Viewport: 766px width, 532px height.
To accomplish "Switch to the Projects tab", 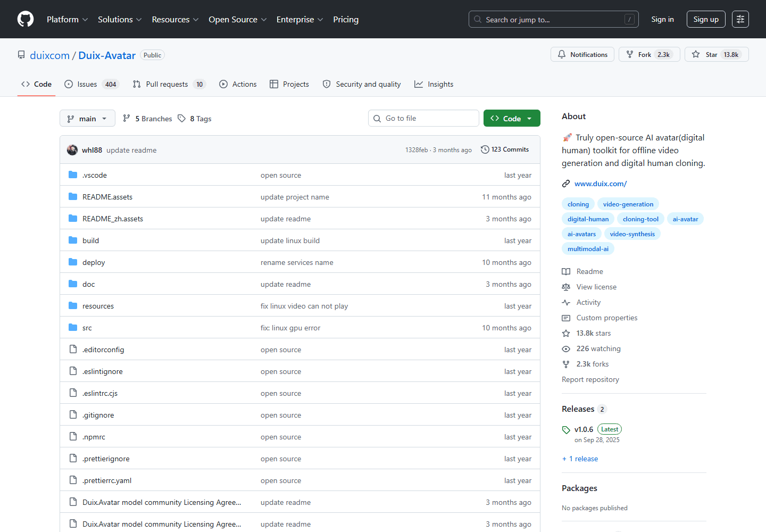I will 289,84.
